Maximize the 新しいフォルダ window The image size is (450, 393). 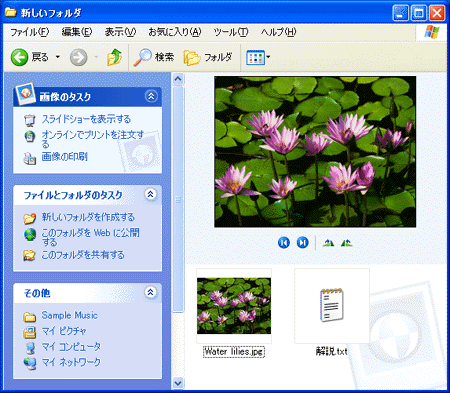coord(419,13)
